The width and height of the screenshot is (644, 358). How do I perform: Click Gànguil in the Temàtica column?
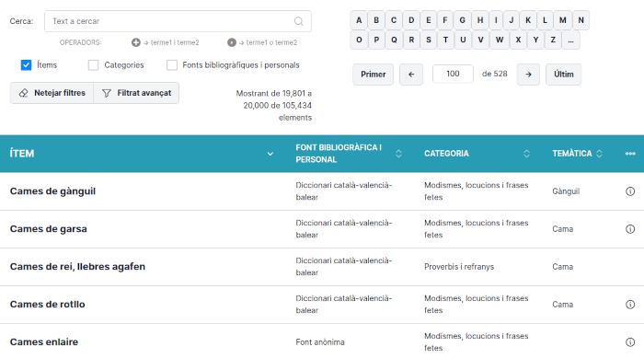click(x=566, y=191)
